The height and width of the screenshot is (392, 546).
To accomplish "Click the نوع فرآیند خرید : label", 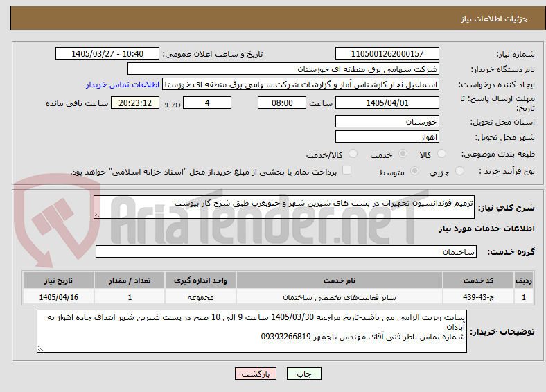I will (507, 171).
